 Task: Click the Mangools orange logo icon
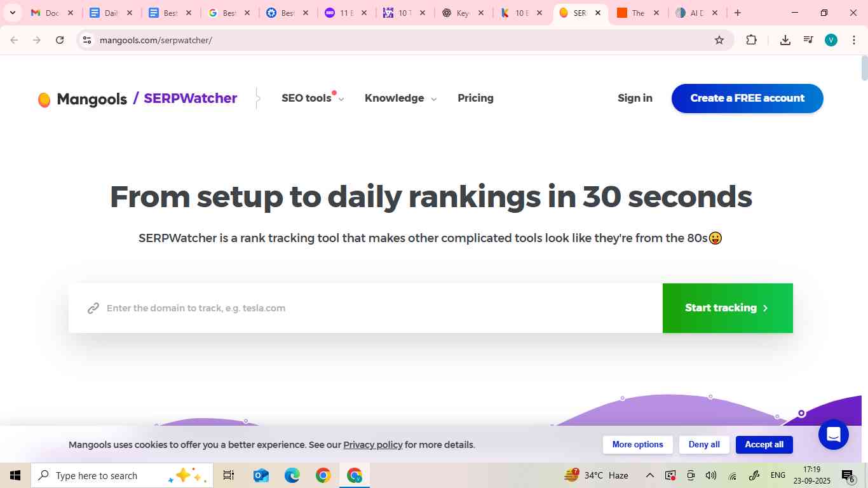click(44, 98)
